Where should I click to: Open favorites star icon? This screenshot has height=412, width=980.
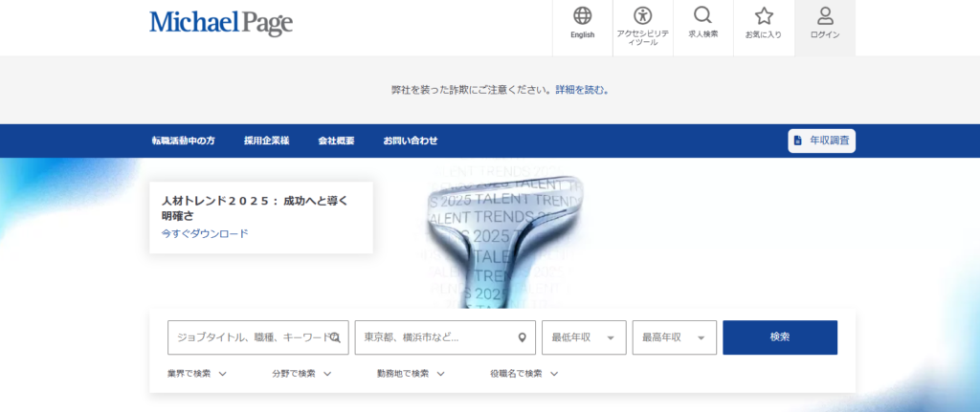click(763, 16)
